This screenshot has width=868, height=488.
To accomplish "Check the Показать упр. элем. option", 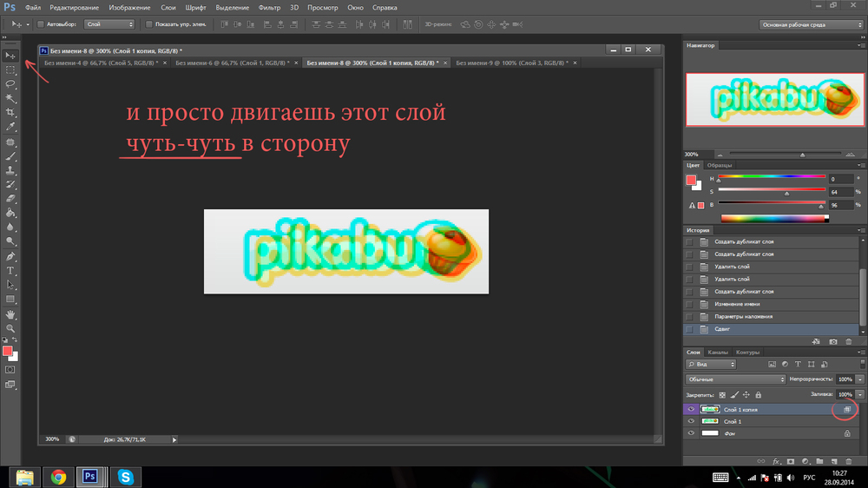I will tap(148, 24).
